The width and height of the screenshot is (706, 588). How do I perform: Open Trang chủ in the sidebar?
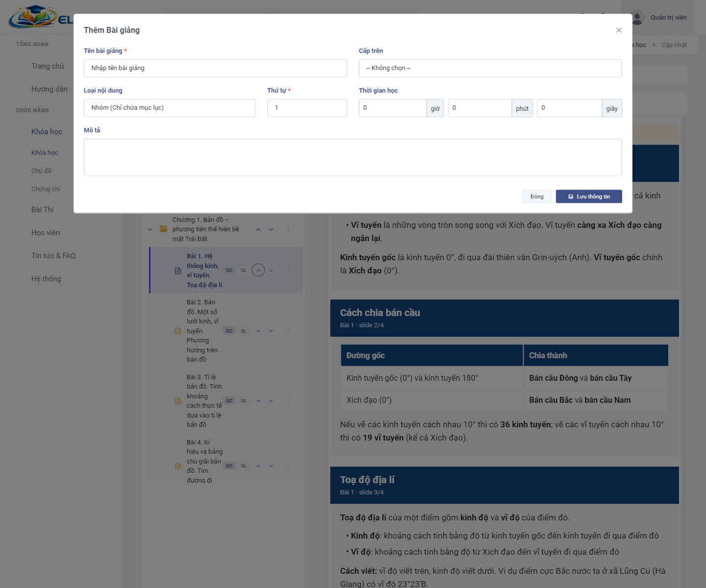coord(48,66)
